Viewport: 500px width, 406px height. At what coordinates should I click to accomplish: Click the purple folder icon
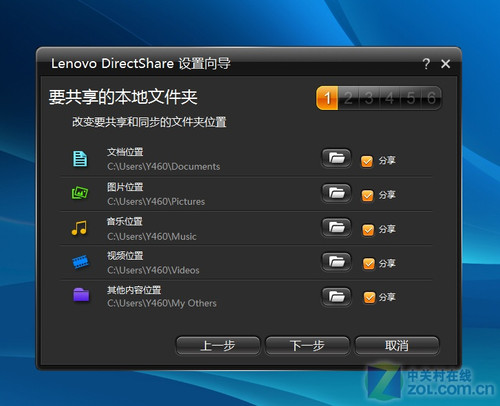pos(81,295)
